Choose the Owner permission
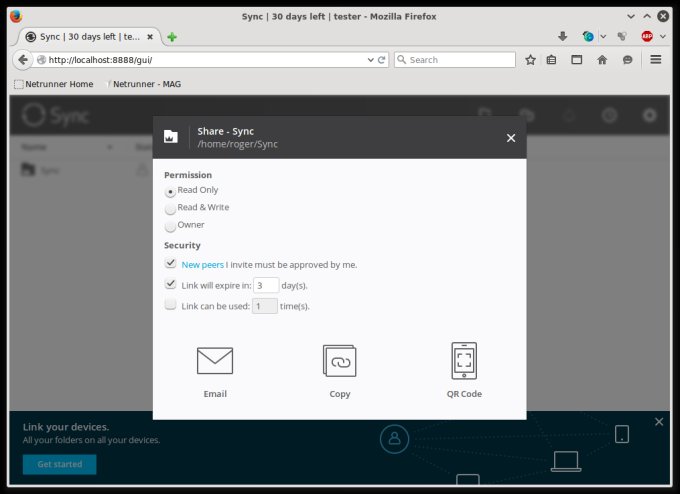 [170, 226]
